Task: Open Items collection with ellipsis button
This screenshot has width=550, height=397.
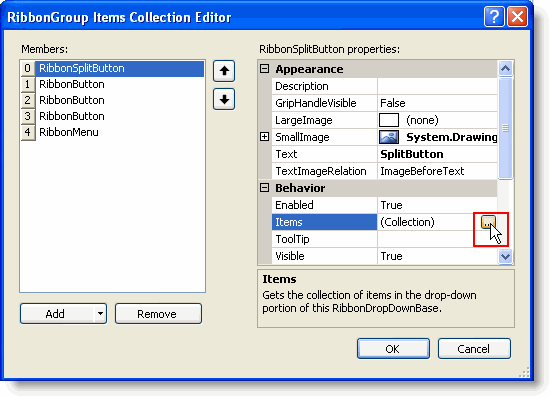Action: (488, 222)
